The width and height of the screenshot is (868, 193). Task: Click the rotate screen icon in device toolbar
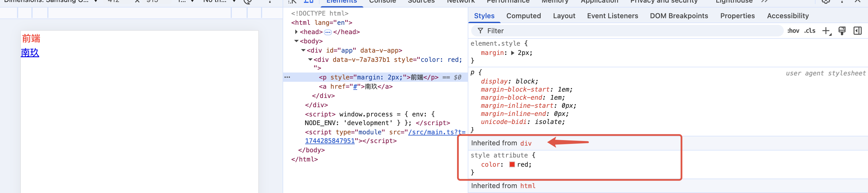point(248,2)
